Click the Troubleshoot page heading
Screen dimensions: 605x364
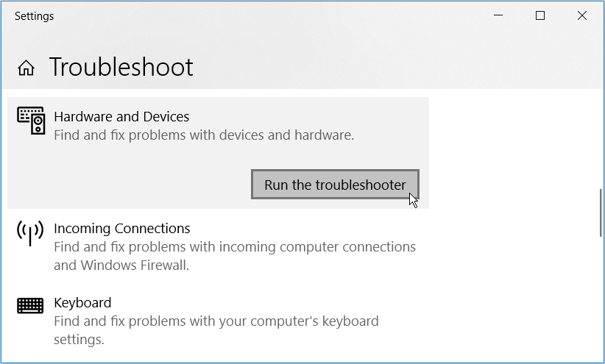(121, 67)
